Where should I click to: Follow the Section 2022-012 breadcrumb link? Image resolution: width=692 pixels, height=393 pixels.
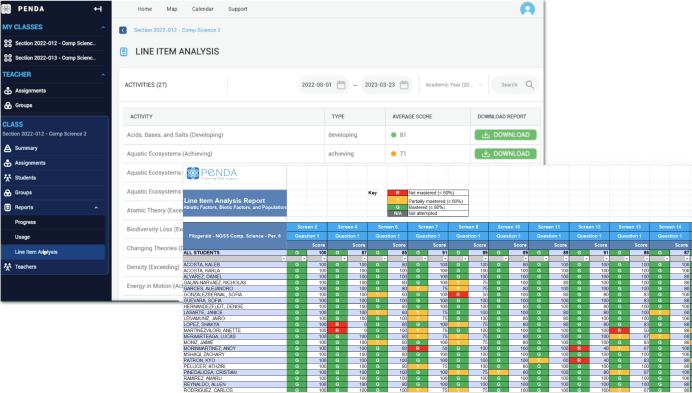coord(177,30)
